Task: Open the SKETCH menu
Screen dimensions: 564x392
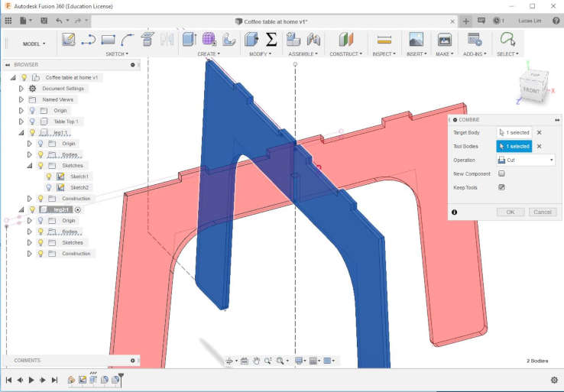Action: tap(117, 54)
